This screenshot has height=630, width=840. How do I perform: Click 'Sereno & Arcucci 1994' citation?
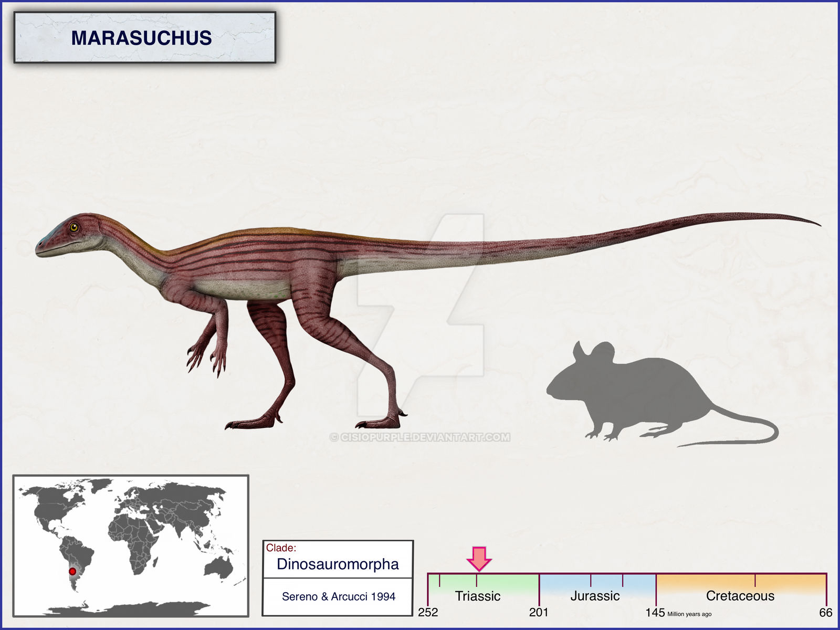339,596
